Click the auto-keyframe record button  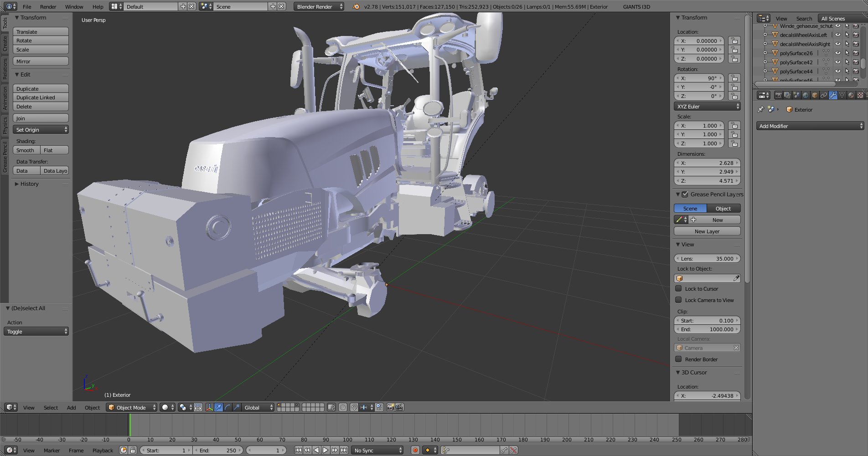point(415,450)
